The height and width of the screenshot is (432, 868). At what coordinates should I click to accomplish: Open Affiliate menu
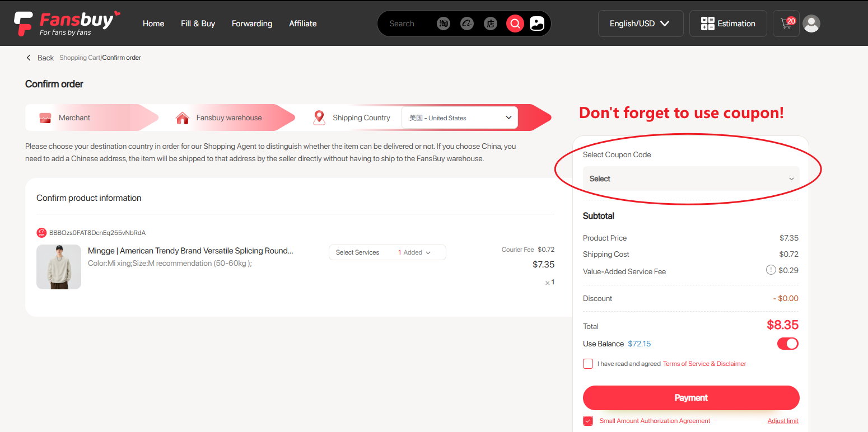(x=303, y=24)
